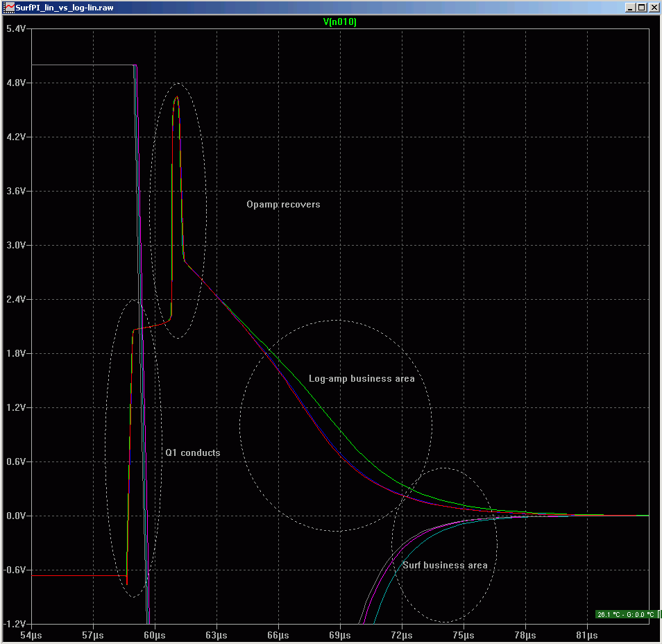The image size is (662, 644).
Task: Click the title bar file name
Action: point(64,8)
